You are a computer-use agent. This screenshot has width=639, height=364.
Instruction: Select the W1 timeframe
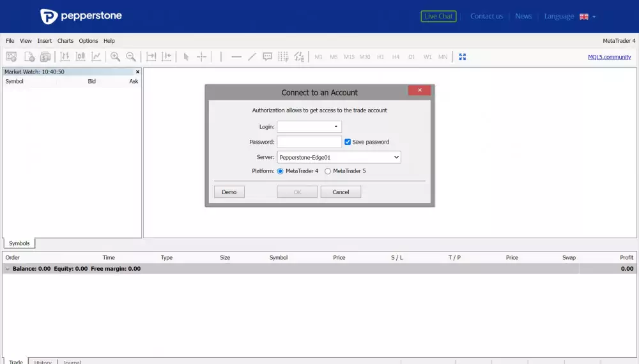pyautogui.click(x=427, y=57)
